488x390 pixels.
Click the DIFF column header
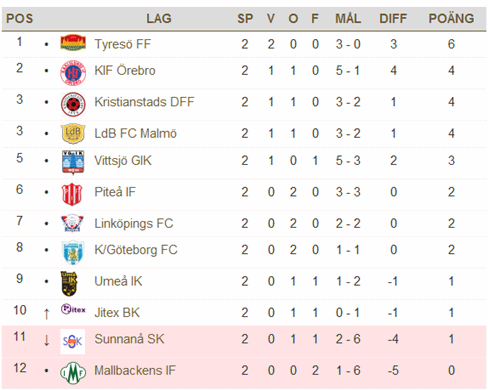tap(393, 18)
